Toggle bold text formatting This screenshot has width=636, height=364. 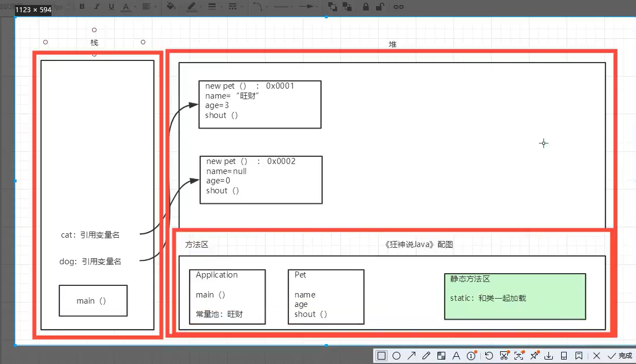(x=82, y=7)
